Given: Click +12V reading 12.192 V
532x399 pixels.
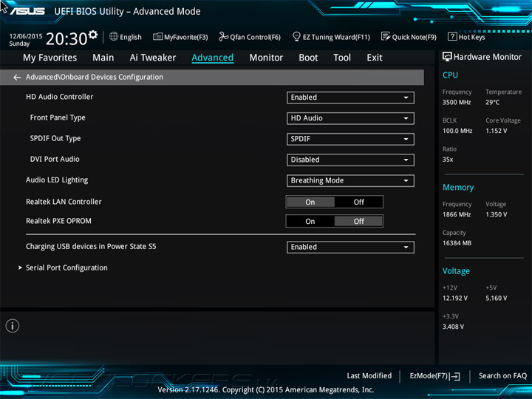Looking at the screenshot, I should 455,299.
